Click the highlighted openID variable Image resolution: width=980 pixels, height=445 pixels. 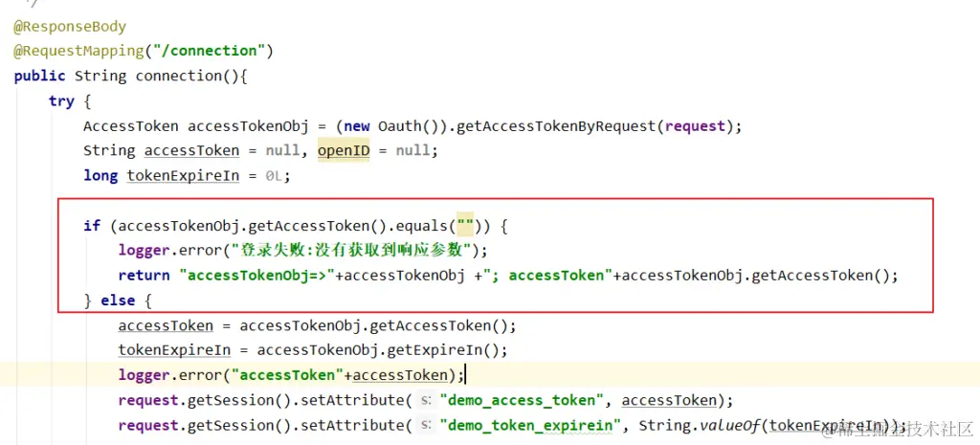point(344,150)
